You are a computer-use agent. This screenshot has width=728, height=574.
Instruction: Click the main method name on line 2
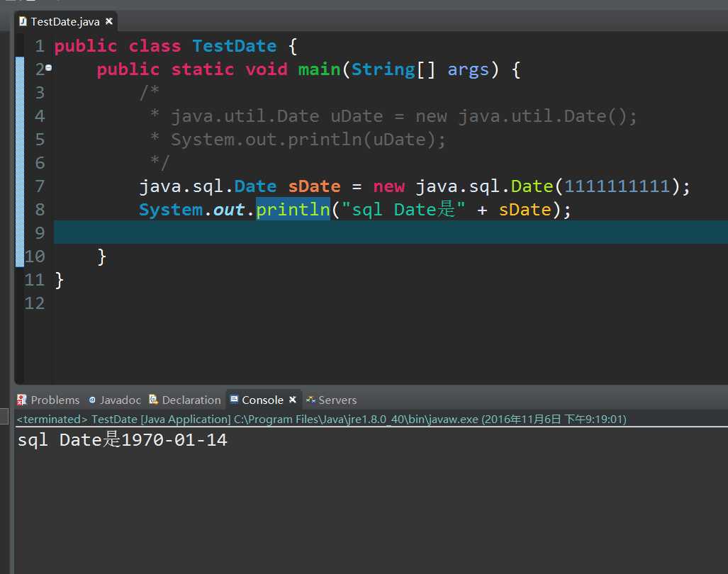click(320, 69)
